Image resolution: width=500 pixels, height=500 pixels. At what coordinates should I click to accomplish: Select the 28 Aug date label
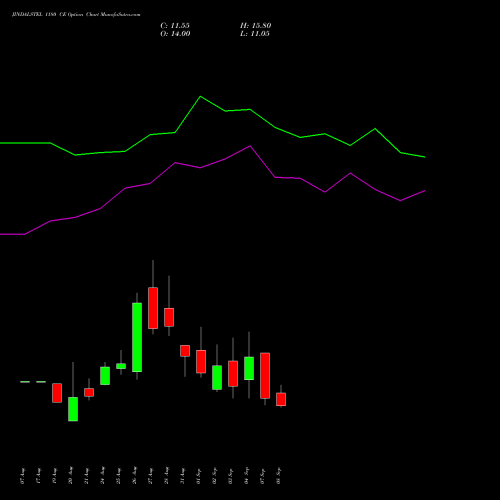pyautogui.click(x=166, y=476)
